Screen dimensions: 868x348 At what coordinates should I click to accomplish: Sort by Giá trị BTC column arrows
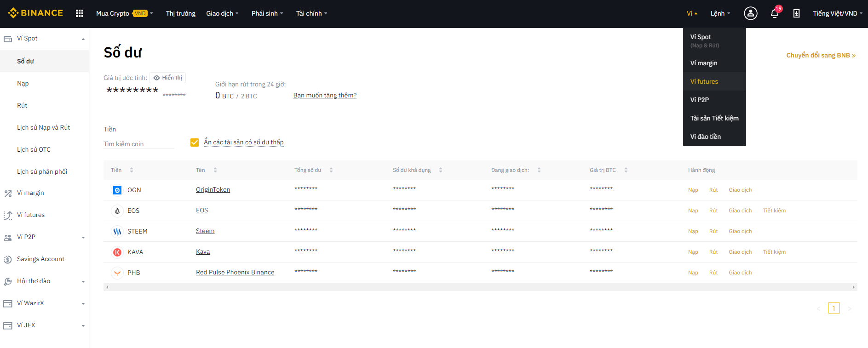click(626, 170)
